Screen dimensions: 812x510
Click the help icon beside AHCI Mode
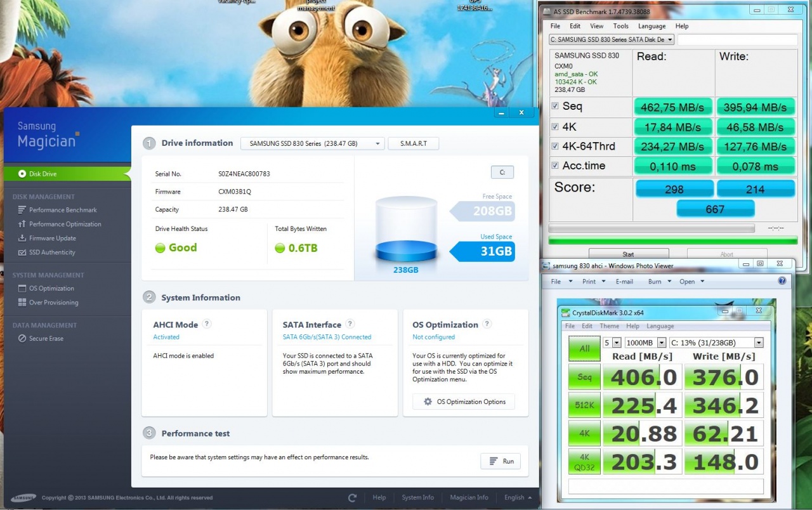coord(206,324)
